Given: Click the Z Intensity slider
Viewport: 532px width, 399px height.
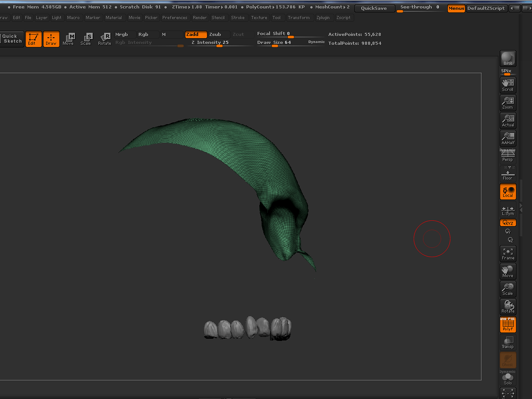Looking at the screenshot, I should click(219, 43).
